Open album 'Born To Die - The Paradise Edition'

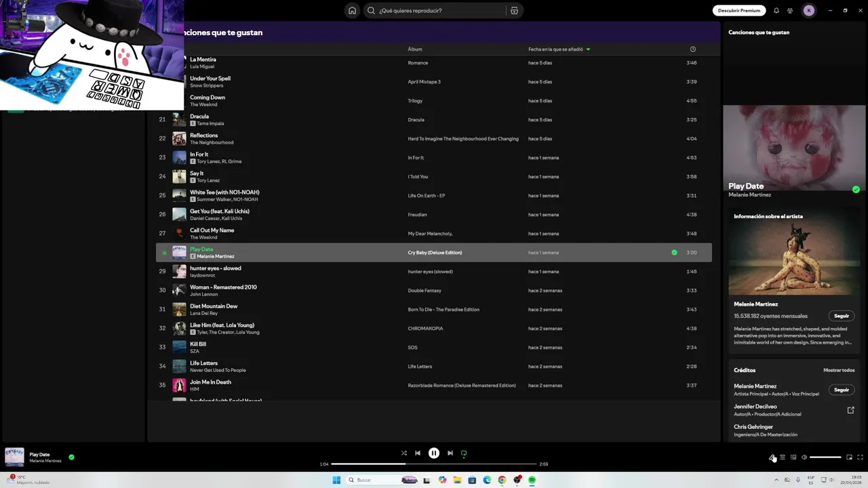click(x=443, y=309)
